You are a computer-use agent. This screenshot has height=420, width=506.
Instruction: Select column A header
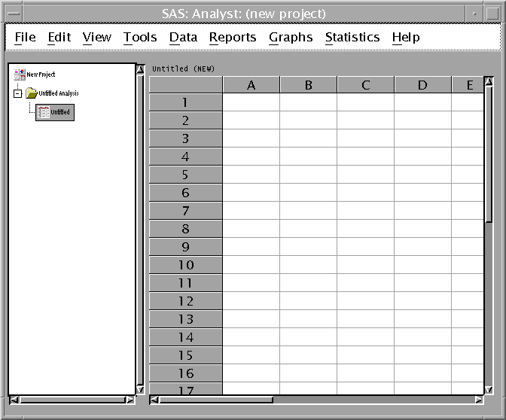tap(251, 85)
